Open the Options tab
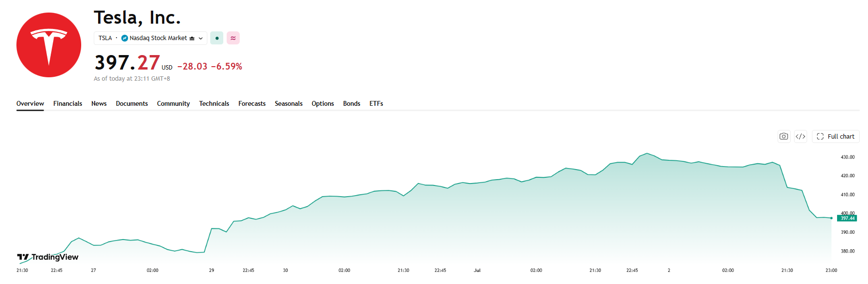This screenshot has height=284, width=868. [x=323, y=104]
